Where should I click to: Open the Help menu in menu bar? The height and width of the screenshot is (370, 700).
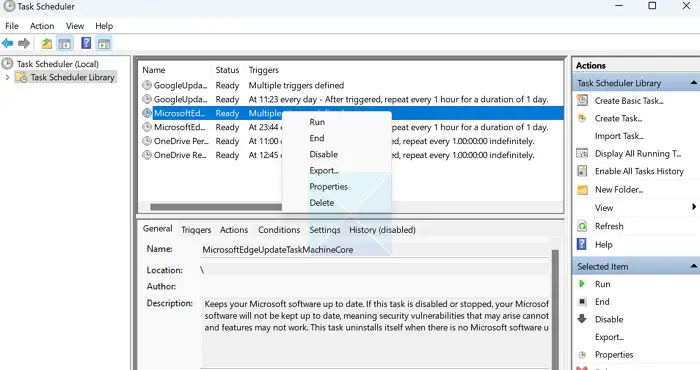point(104,26)
